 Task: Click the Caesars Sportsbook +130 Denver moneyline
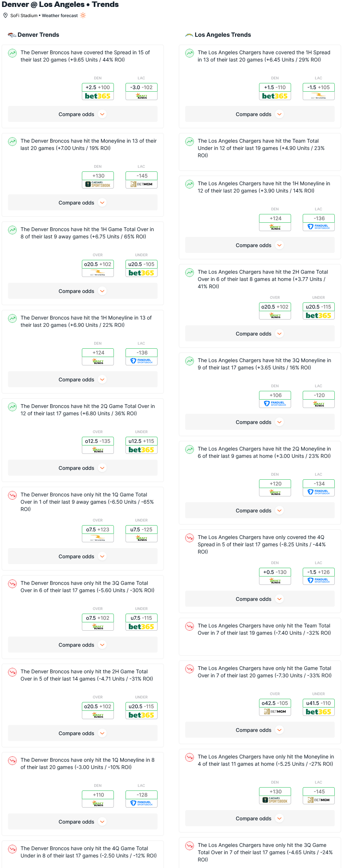tap(98, 180)
